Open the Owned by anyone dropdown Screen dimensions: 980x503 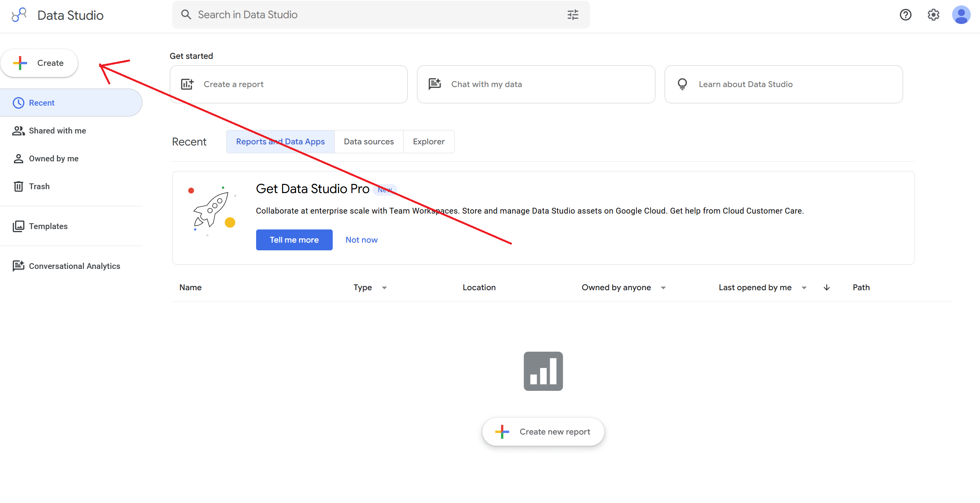pos(624,287)
